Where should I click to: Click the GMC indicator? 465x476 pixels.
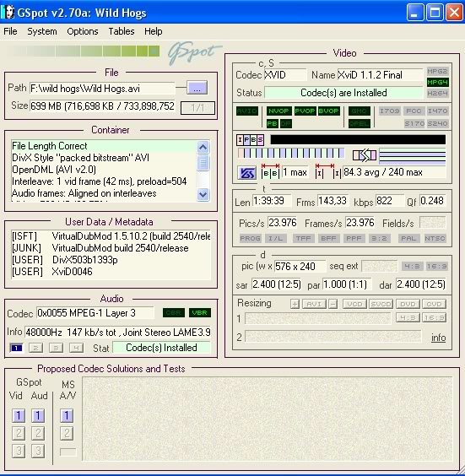pyautogui.click(x=359, y=111)
